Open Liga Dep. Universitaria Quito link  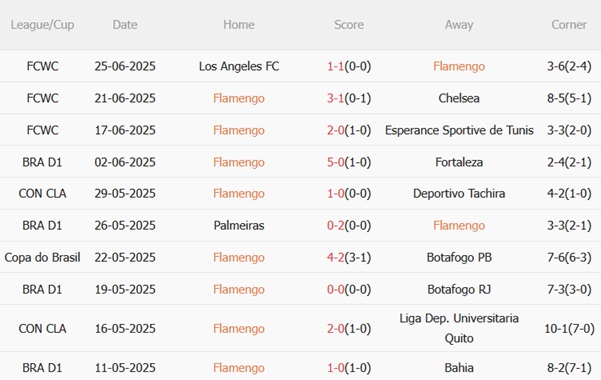click(459, 328)
